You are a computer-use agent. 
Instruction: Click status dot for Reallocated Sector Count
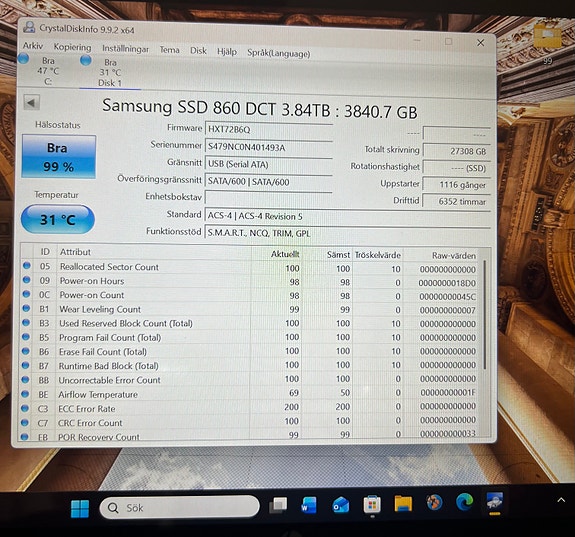(26, 266)
